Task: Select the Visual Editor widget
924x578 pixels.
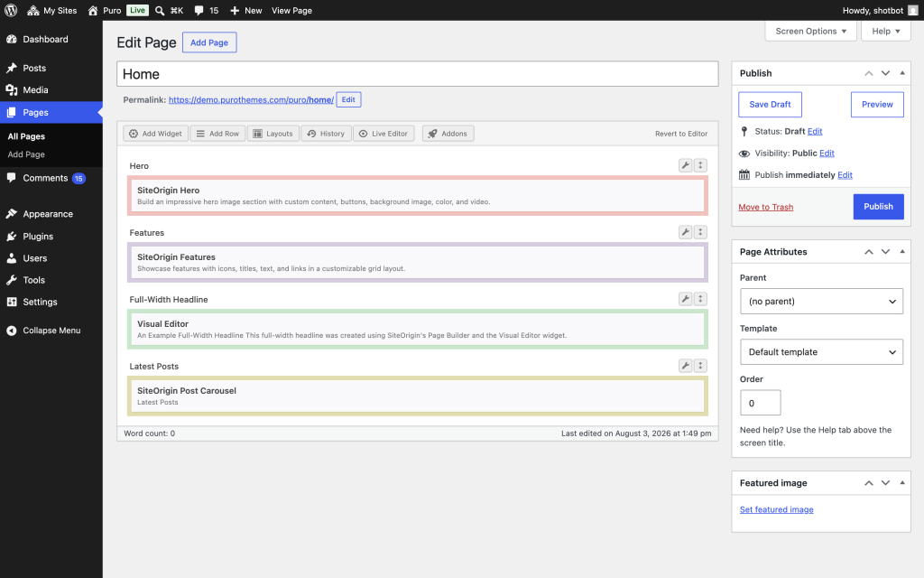Action: tap(418, 329)
